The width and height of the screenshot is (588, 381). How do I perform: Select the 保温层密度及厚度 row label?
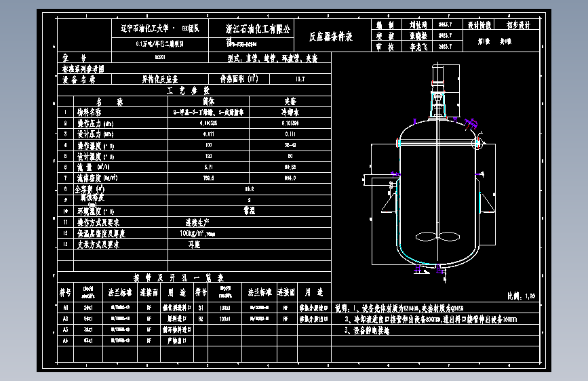tap(101, 233)
